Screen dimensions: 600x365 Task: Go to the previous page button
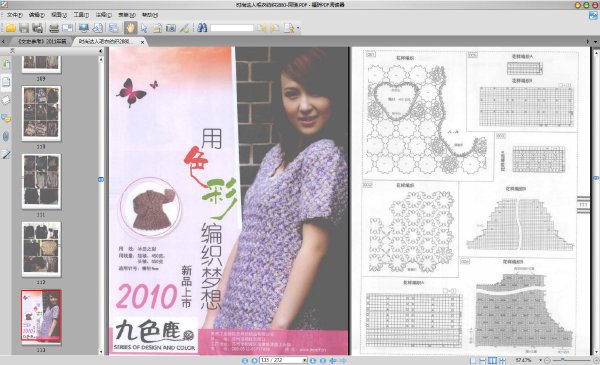point(254,360)
